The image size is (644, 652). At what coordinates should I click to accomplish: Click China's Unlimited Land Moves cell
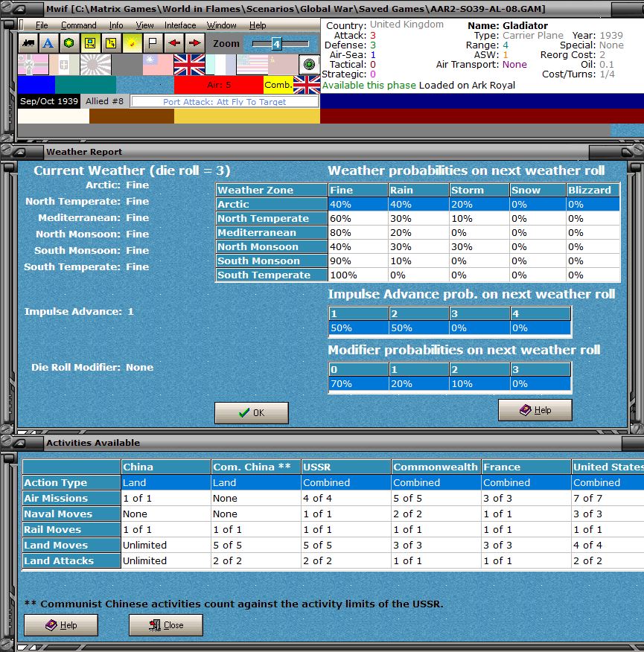[165, 545]
